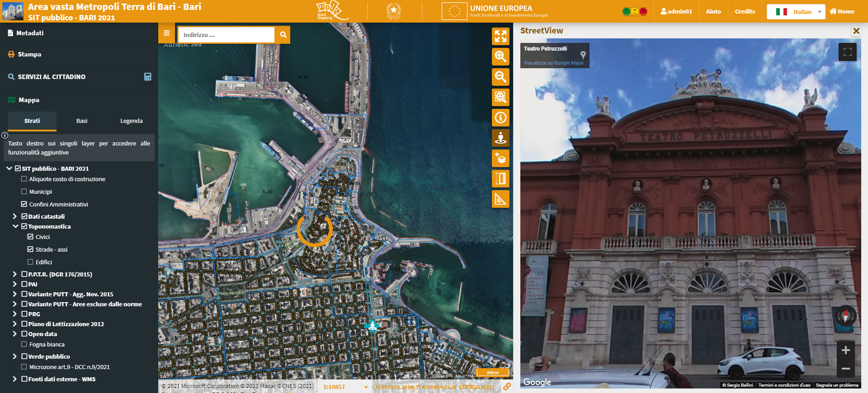This screenshot has width=868, height=393.
Task: Check the Edifici layer checkbox
Action: (x=30, y=262)
